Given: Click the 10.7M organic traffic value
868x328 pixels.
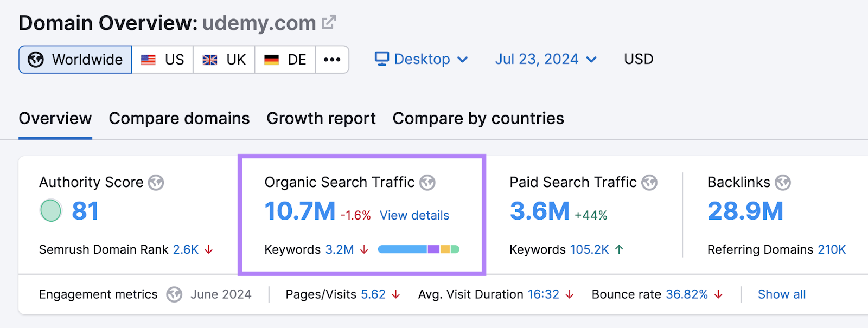Looking at the screenshot, I should (x=300, y=211).
